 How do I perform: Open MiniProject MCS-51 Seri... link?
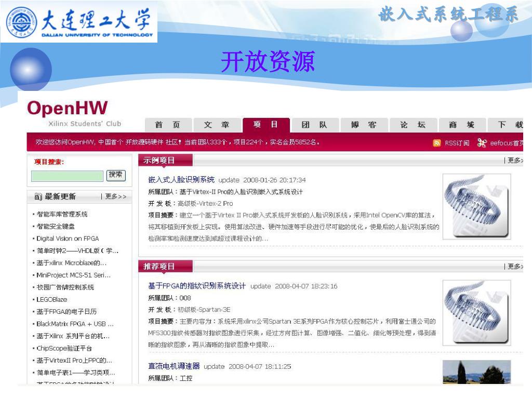pyautogui.click(x=74, y=275)
